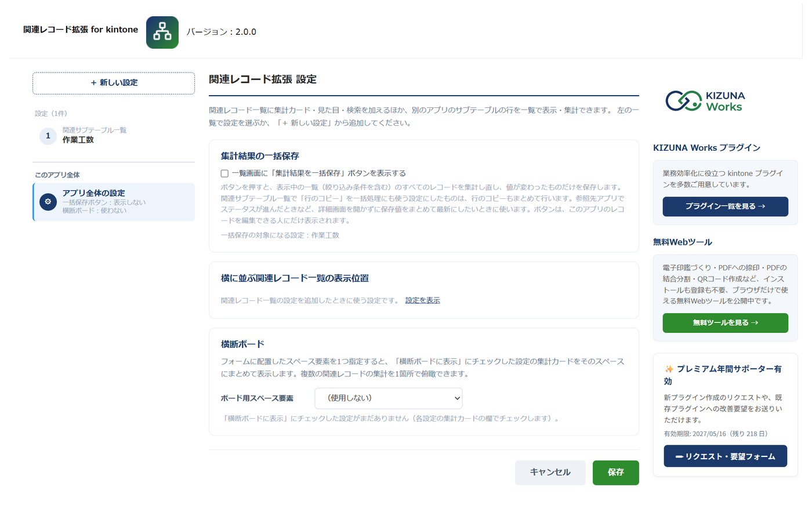
Task: Click the KIZUNA Works プラグイン heading
Action: (x=706, y=148)
